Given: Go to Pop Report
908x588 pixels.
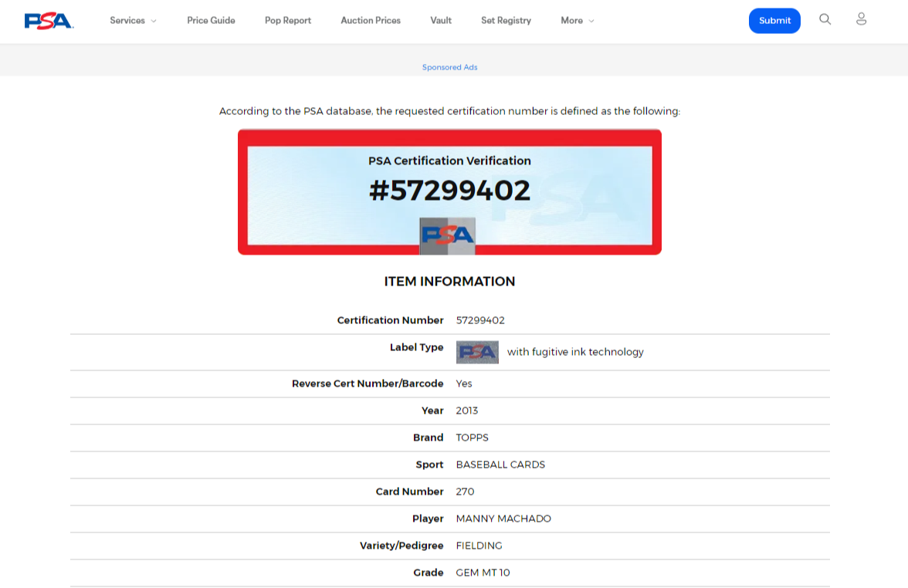Looking at the screenshot, I should click(287, 21).
